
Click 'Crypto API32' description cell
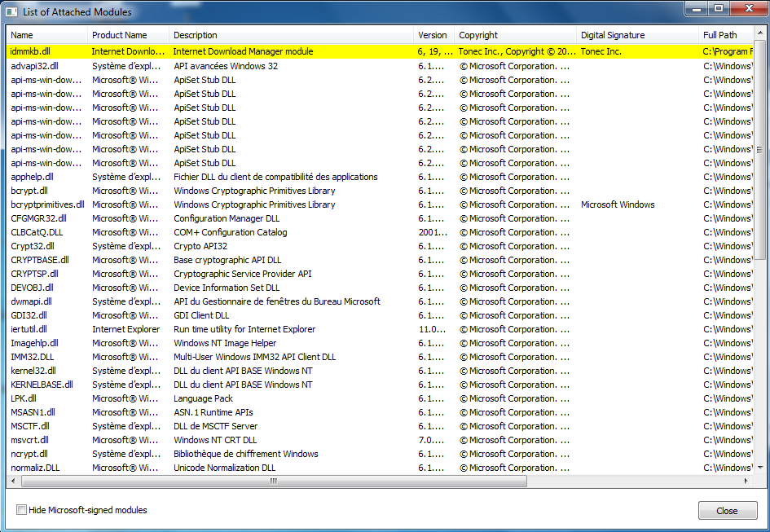[200, 246]
